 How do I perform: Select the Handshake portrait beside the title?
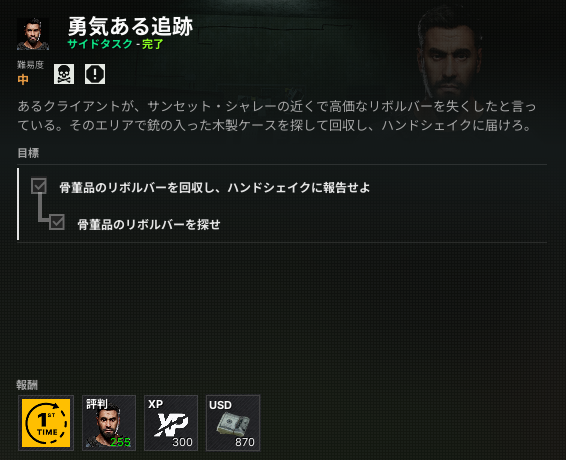pyautogui.click(x=33, y=34)
